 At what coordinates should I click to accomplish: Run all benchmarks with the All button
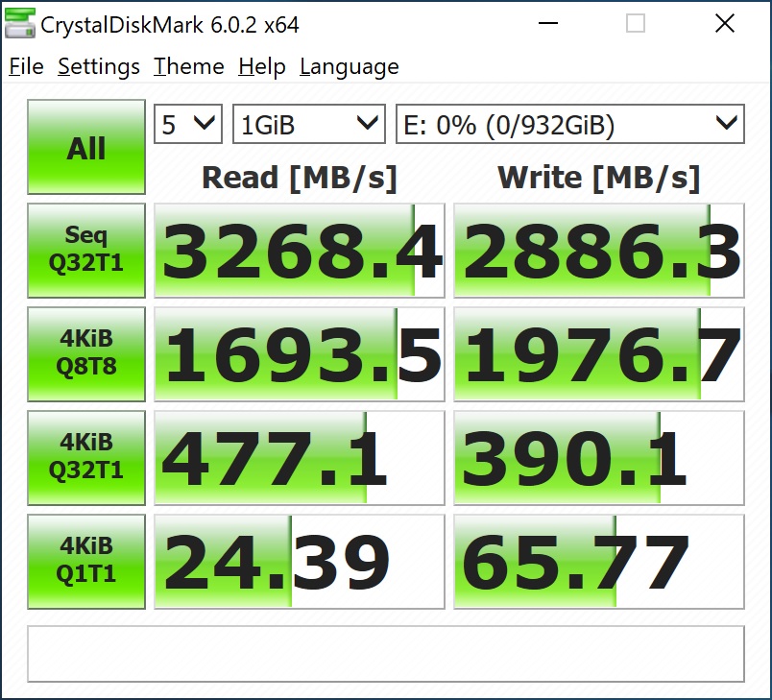tap(86, 147)
